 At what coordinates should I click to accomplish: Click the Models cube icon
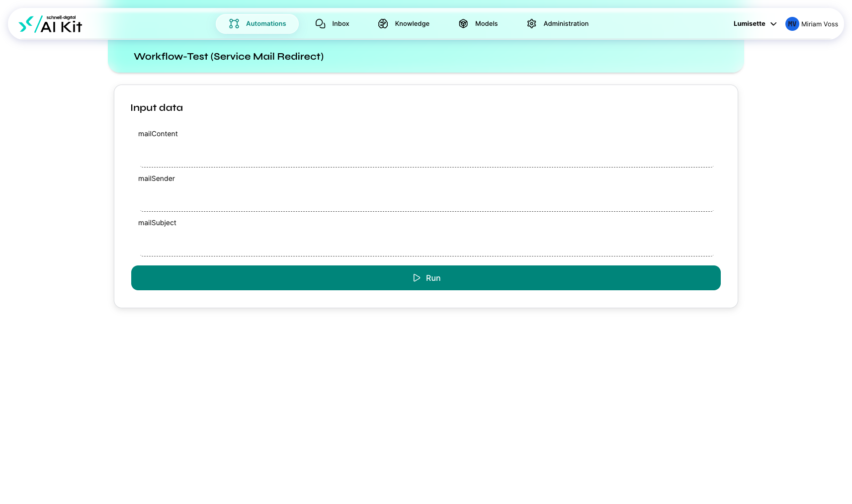pos(463,24)
